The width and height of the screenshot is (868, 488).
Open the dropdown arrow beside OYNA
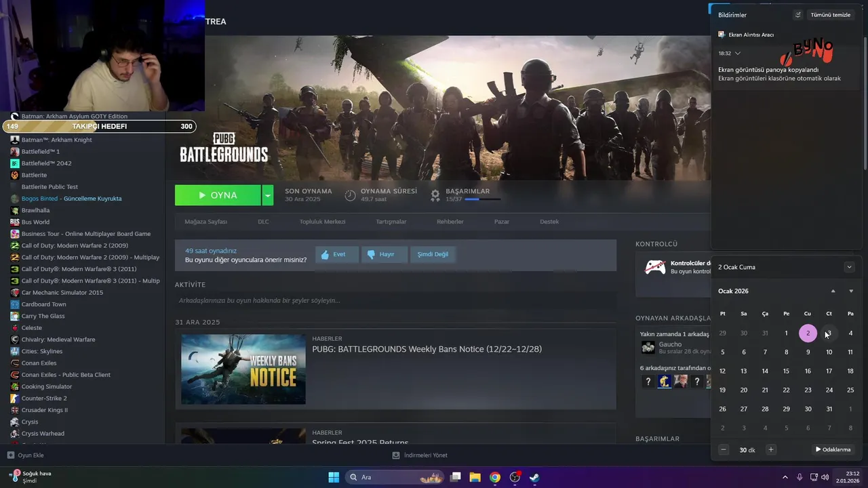point(268,195)
